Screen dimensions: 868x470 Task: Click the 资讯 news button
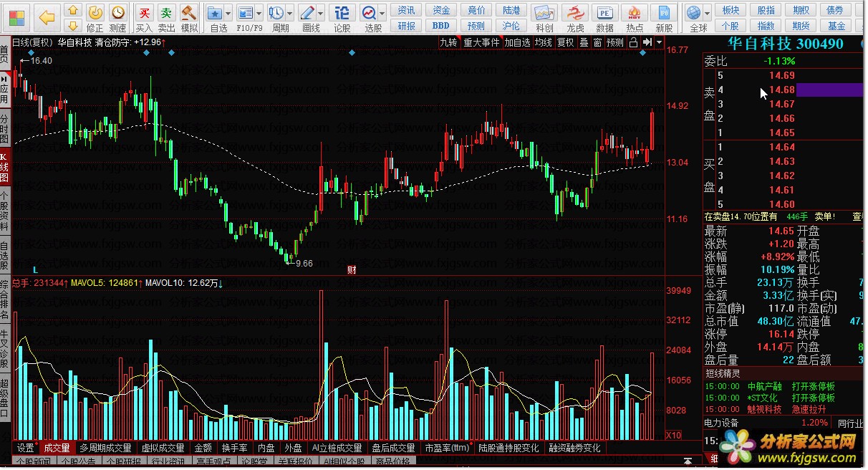(406, 10)
